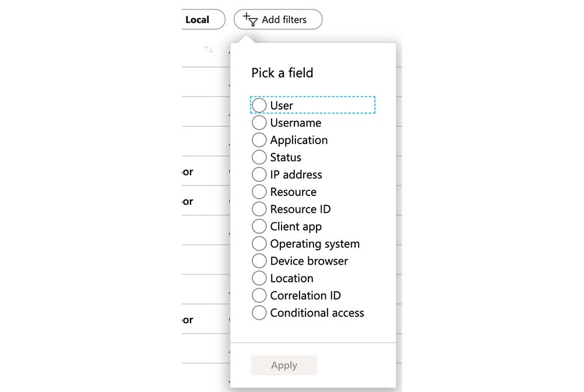Click the Status option label text
The image size is (584, 392).
(286, 157)
